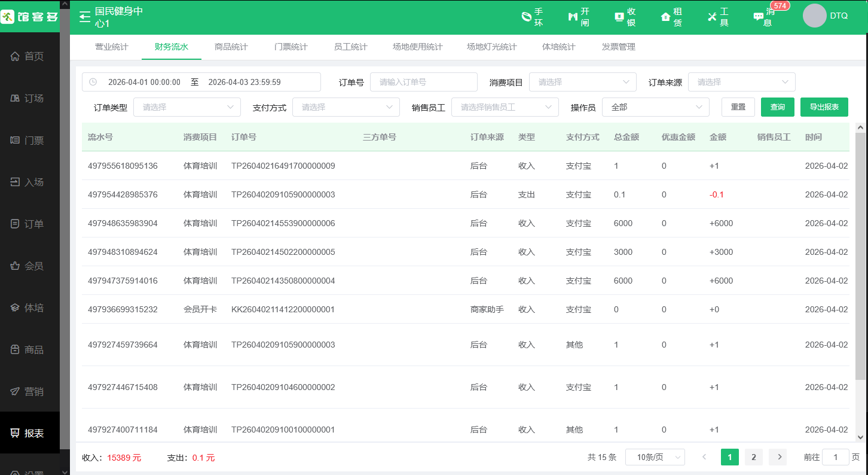
Task: Open the 消费项目 dropdown selector
Action: 582,82
